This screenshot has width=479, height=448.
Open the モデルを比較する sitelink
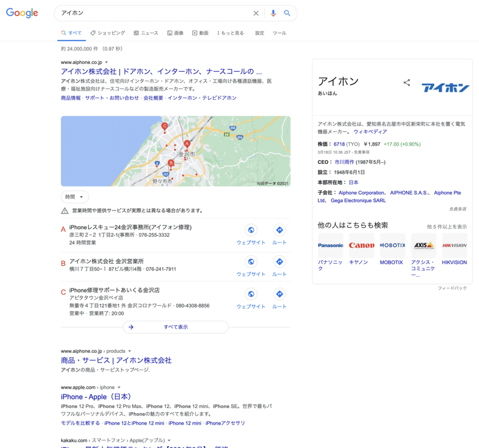click(x=80, y=423)
